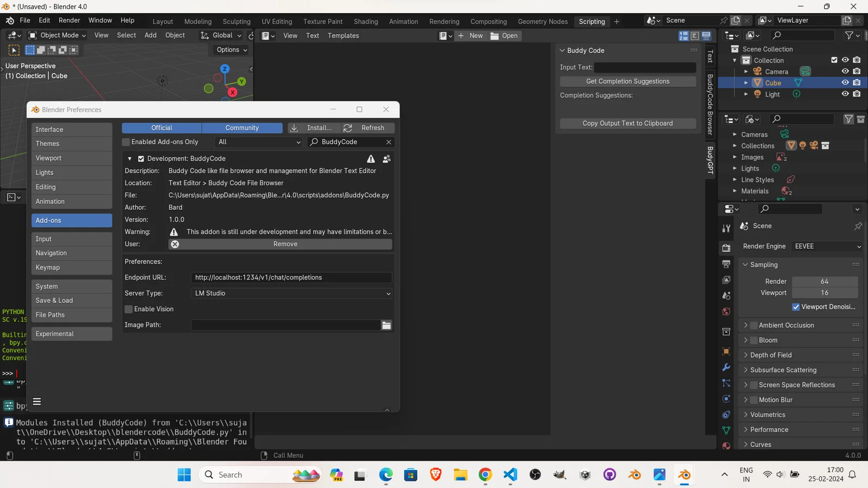Click the World Properties globe icon
The height and width of the screenshot is (488, 868).
tap(726, 311)
